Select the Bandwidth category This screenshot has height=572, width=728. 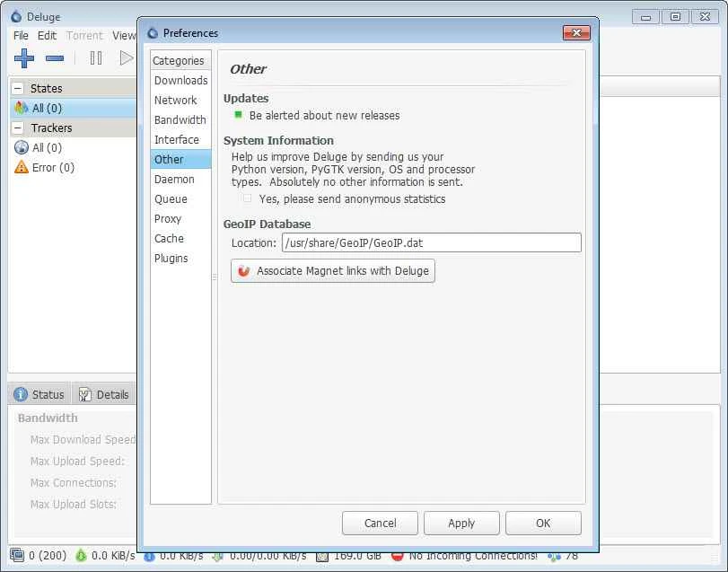(180, 119)
